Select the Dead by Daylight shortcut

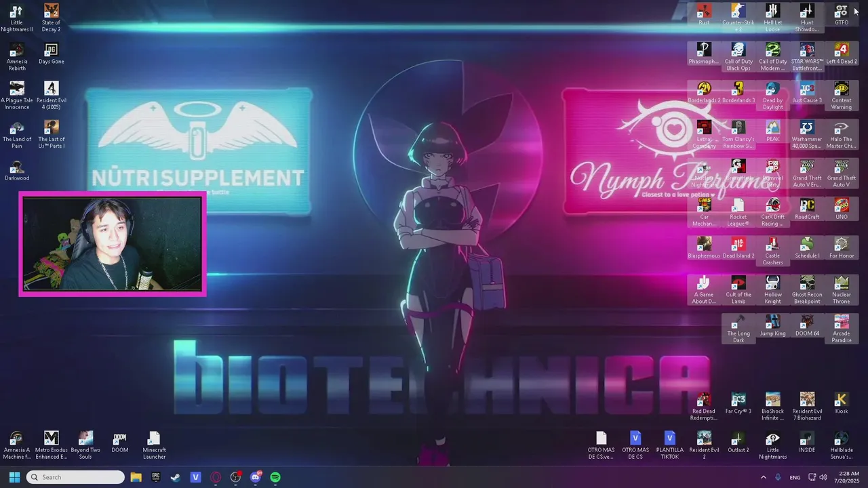[x=772, y=96]
